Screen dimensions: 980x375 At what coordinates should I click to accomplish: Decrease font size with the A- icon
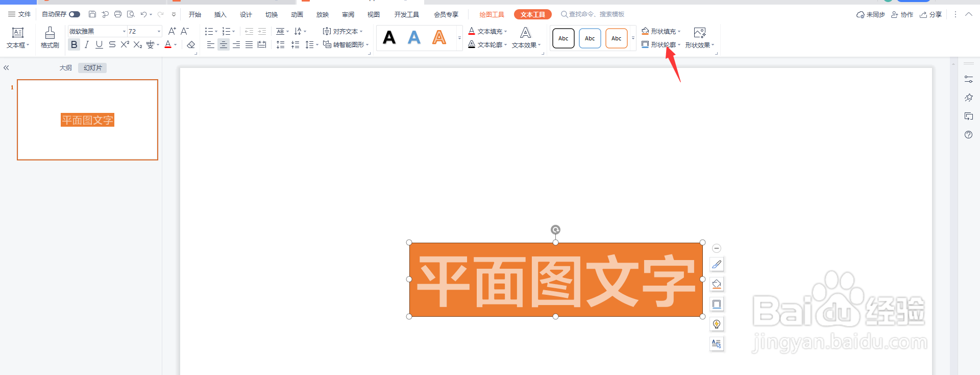[185, 31]
